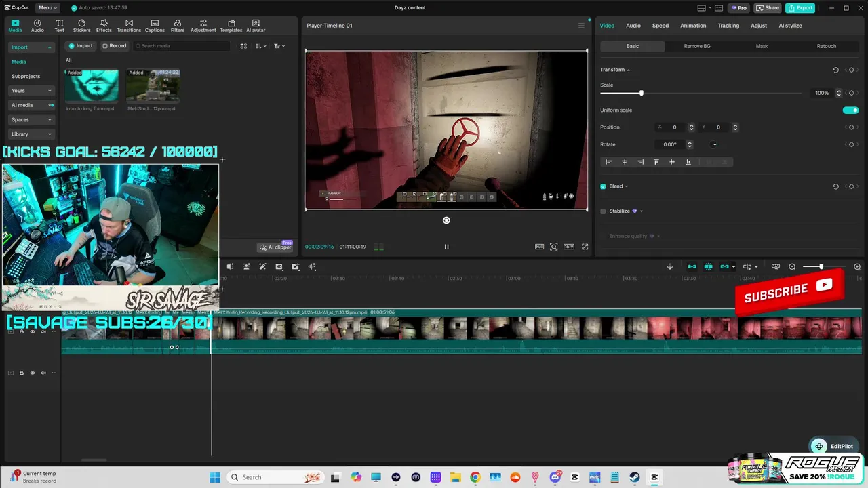
Task: Open the Stickers tab
Action: pyautogui.click(x=81, y=26)
